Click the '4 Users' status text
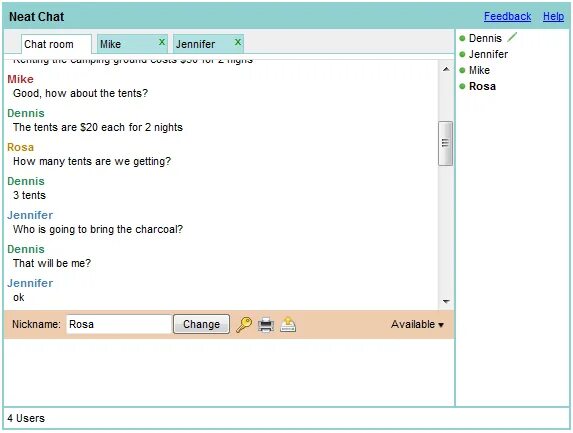This screenshot has width=573, height=433. click(26, 418)
